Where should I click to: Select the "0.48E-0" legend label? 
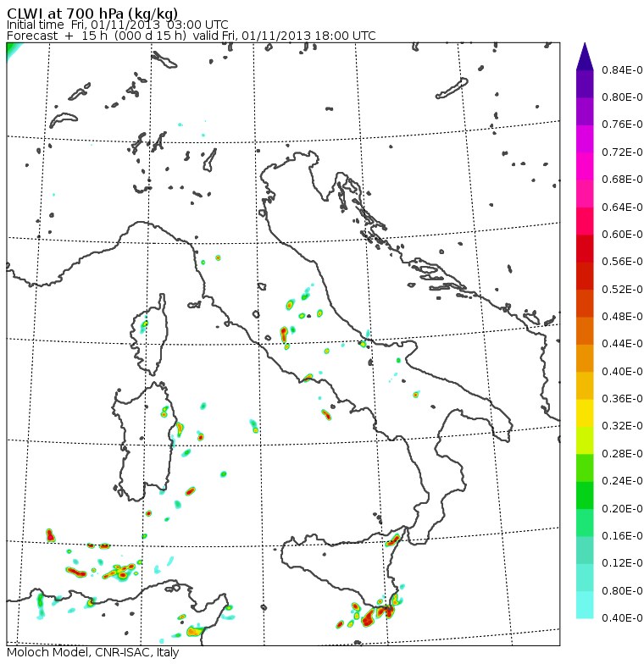[622, 317]
